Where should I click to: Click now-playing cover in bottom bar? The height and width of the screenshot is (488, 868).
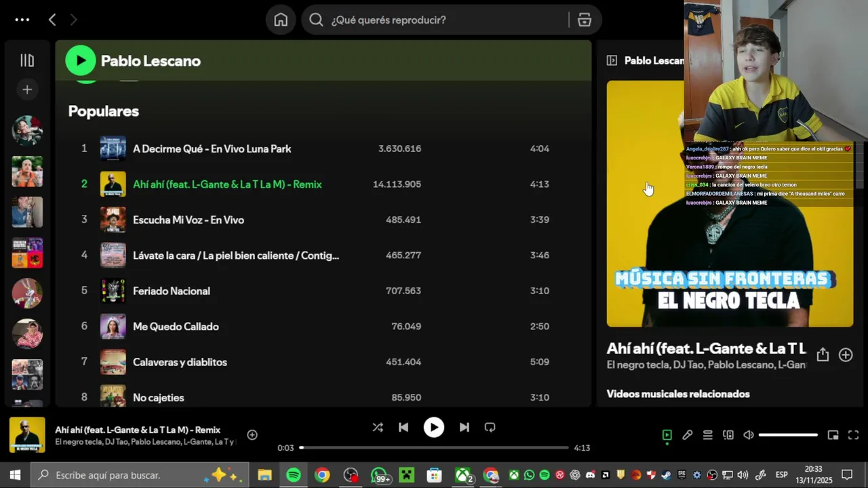coord(27,435)
